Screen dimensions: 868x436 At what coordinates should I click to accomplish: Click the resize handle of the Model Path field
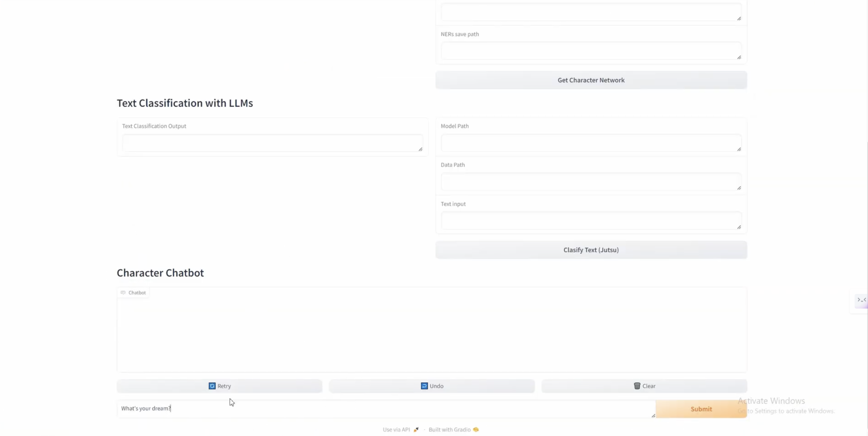pyautogui.click(x=739, y=149)
